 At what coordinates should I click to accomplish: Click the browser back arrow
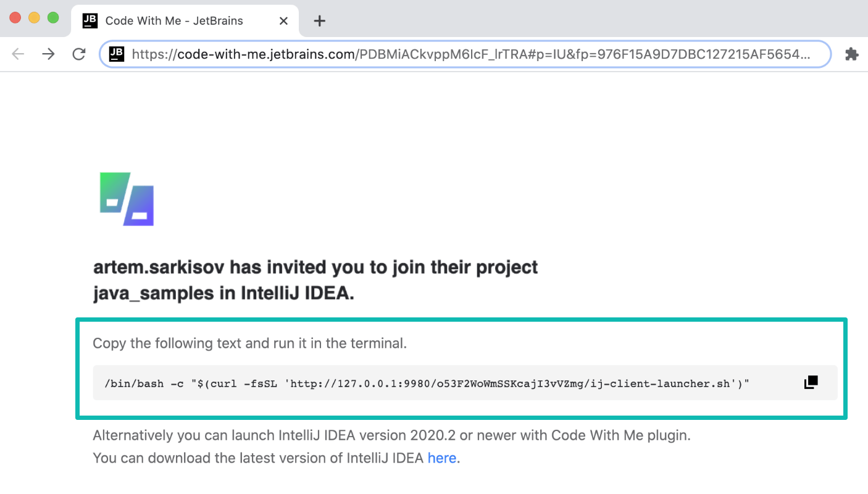coord(19,54)
